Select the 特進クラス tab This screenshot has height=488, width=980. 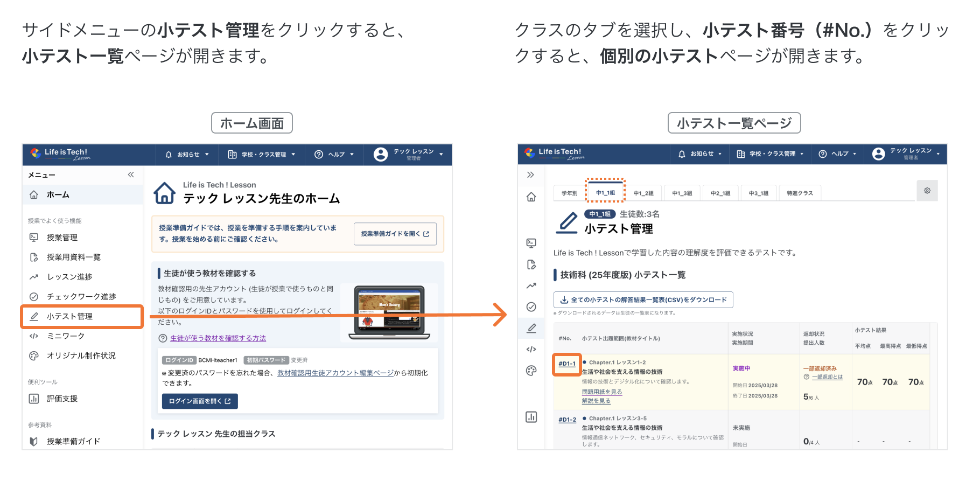[800, 193]
